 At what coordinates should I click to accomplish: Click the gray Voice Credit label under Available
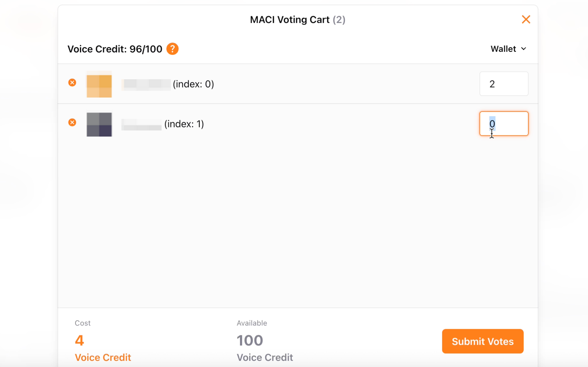pos(265,357)
